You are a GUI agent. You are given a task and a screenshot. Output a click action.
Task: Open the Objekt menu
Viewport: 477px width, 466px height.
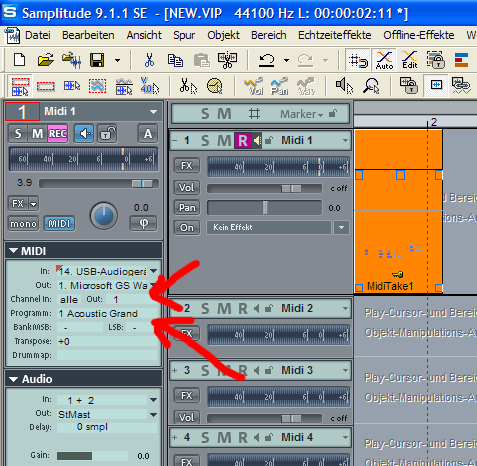(223, 35)
